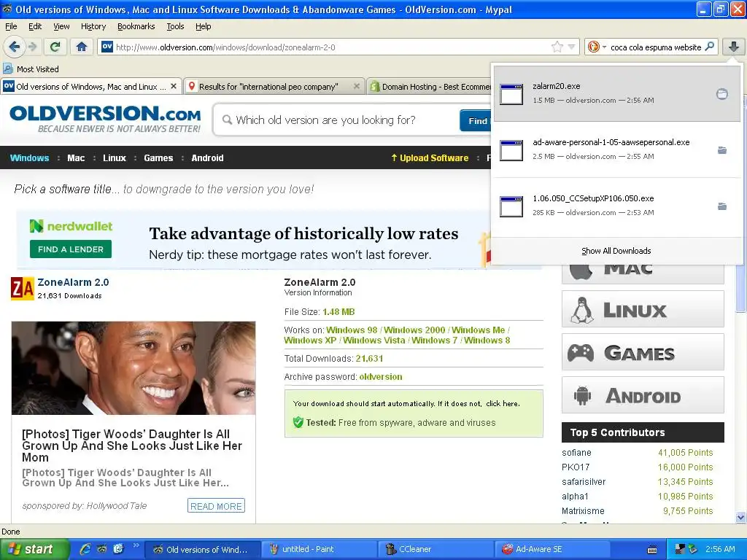Click the Upload Software link
Image resolution: width=747 pixels, height=560 pixels.
pos(430,158)
